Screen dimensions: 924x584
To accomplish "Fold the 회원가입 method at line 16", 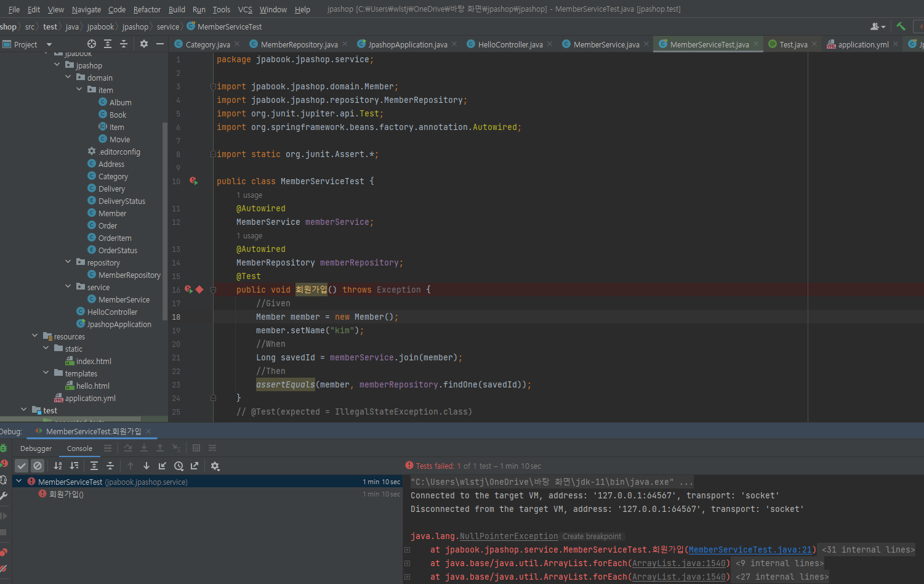I will click(213, 290).
